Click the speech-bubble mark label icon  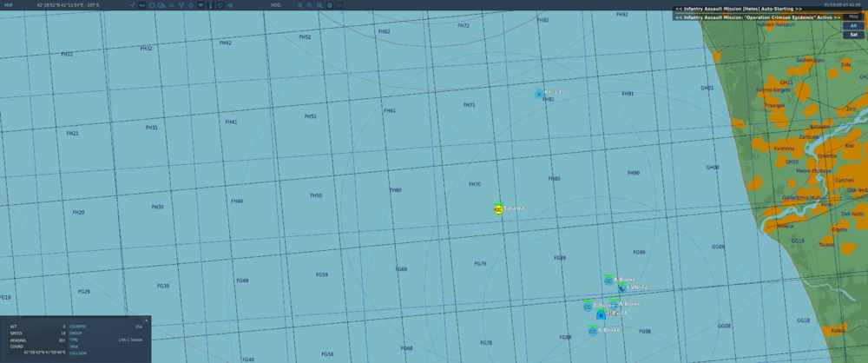pos(220,5)
